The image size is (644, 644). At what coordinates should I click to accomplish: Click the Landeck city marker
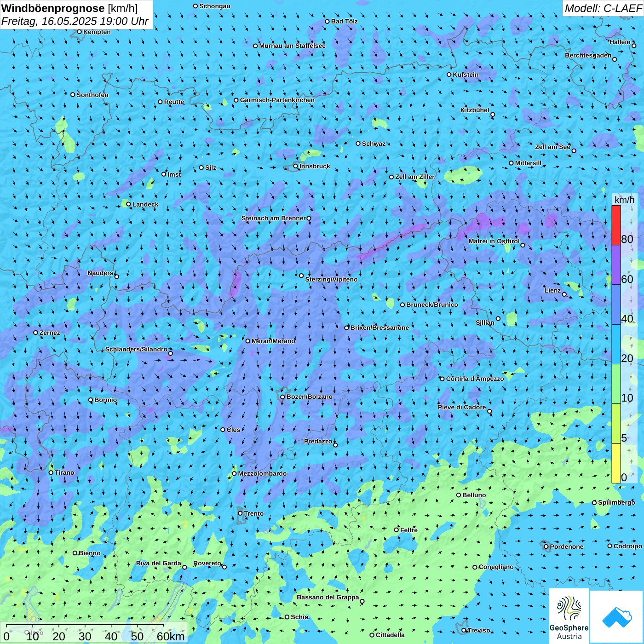pyautogui.click(x=129, y=204)
